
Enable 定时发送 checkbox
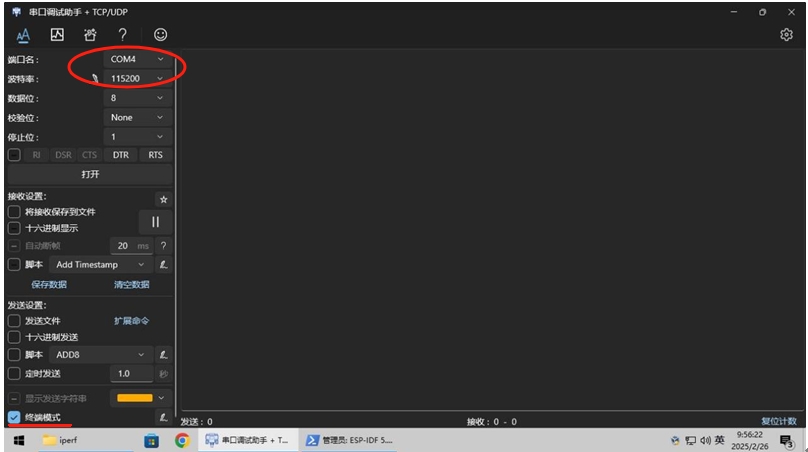(x=14, y=373)
